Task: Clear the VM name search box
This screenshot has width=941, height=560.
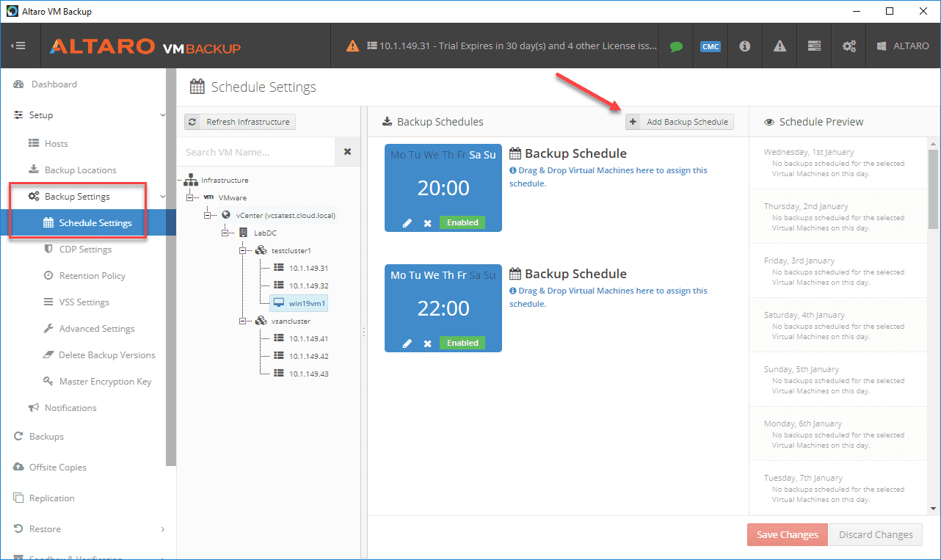Action: click(347, 152)
